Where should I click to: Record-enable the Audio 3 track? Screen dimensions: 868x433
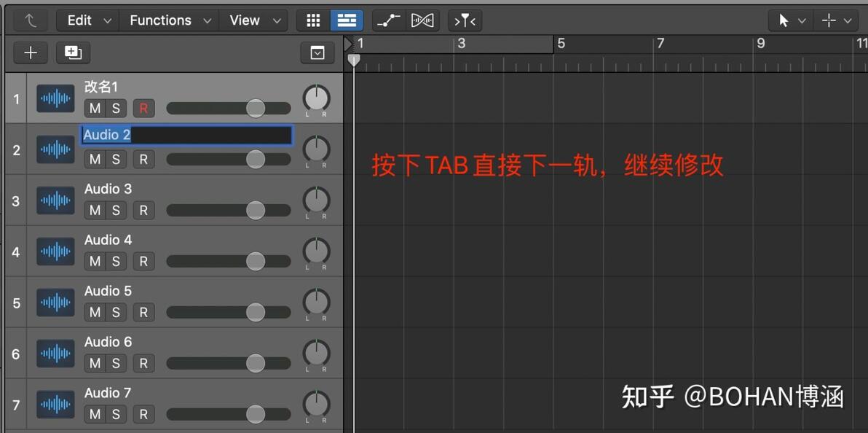pyautogui.click(x=144, y=210)
